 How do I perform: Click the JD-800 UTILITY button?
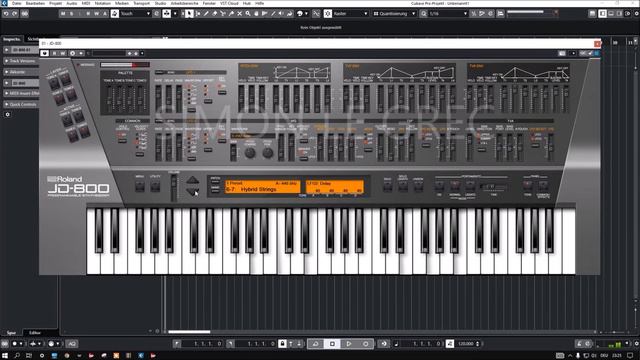pyautogui.click(x=155, y=187)
